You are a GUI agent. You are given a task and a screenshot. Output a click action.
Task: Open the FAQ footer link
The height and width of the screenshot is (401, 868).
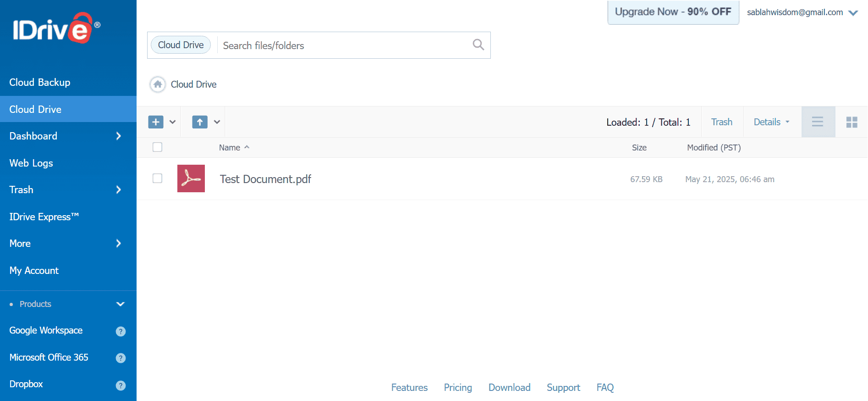tap(605, 388)
